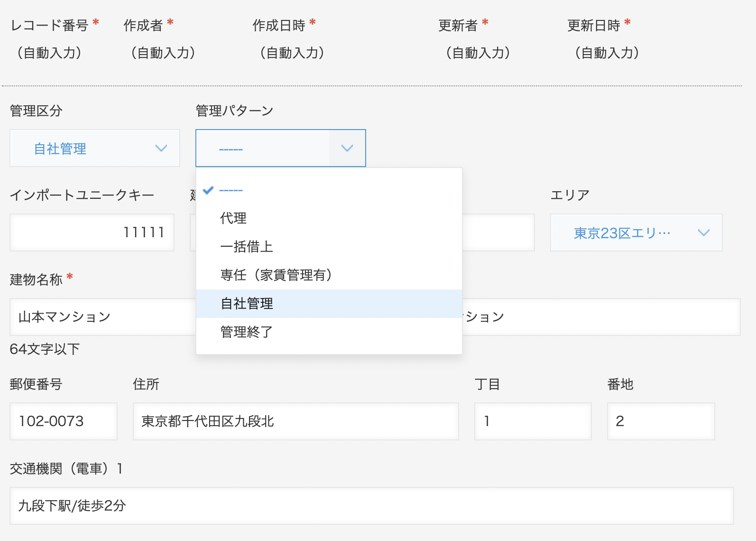Click the chevron arrow of 管理パターン dropdown

tap(347, 148)
